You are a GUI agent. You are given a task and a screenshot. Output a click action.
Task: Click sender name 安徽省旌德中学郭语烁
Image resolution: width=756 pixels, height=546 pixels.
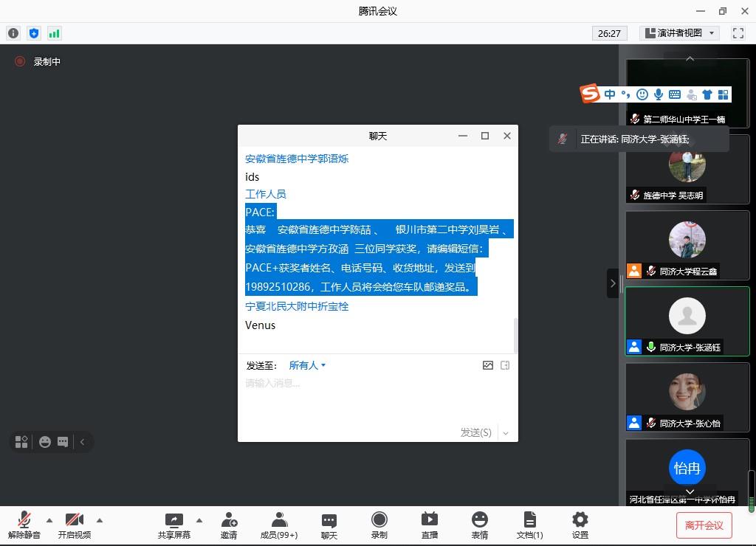297,159
